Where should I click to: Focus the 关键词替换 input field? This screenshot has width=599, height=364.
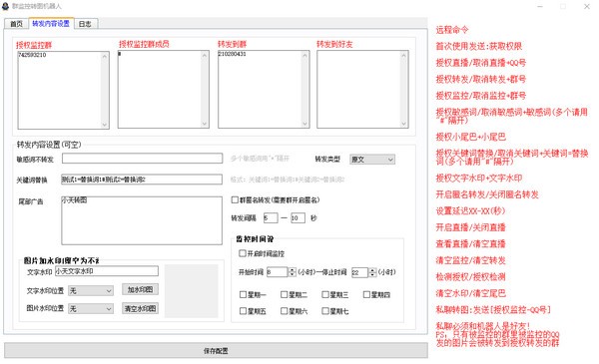tap(142, 180)
